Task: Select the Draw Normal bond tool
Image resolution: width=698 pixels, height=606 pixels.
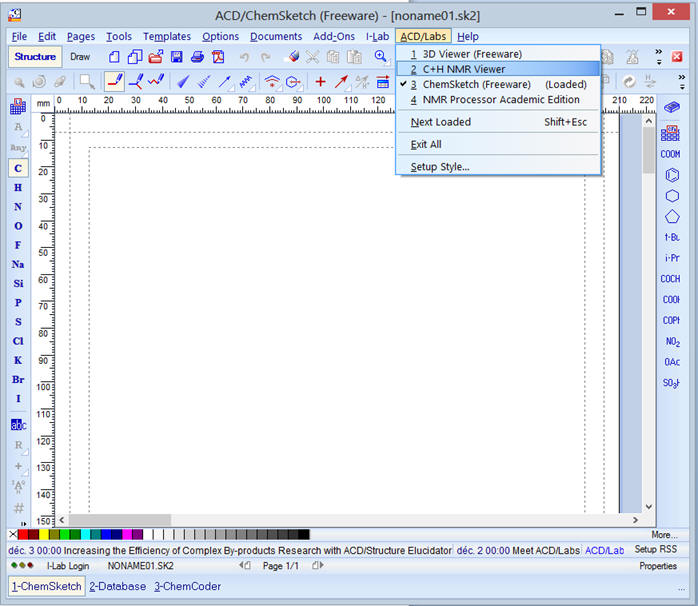Action: pos(115,81)
